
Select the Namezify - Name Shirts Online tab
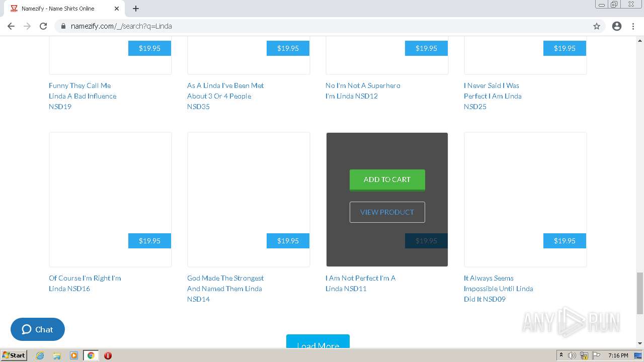(64, 9)
